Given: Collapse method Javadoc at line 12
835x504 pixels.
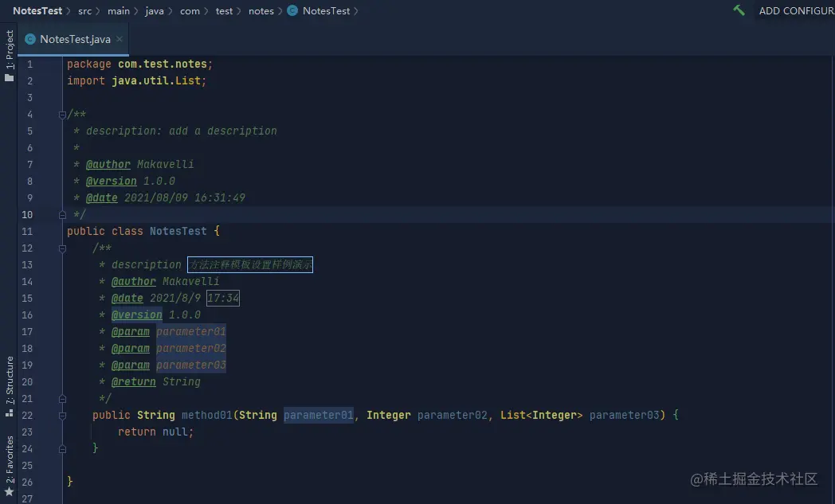Looking at the screenshot, I should (x=62, y=248).
